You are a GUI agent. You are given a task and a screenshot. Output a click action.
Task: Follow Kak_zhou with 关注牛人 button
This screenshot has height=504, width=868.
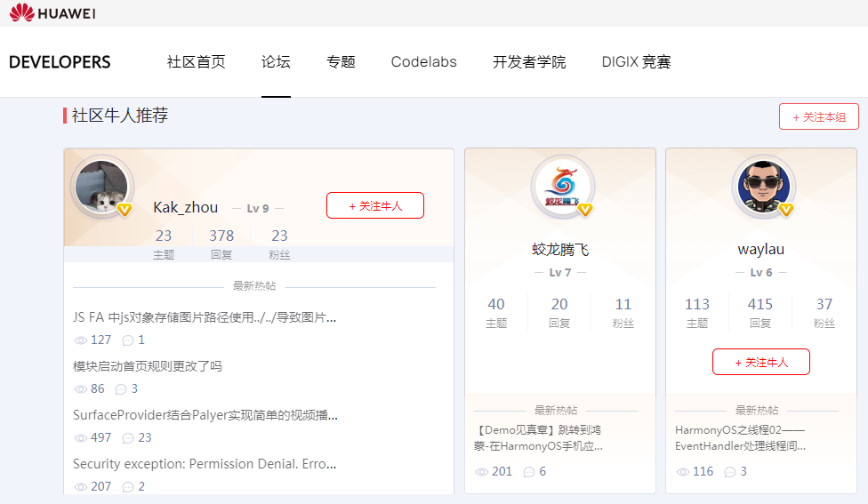pyautogui.click(x=374, y=205)
